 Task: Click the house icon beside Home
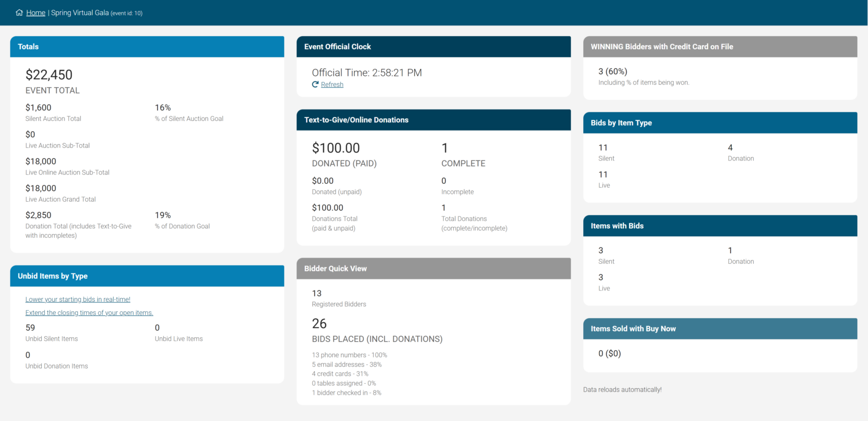[19, 12]
